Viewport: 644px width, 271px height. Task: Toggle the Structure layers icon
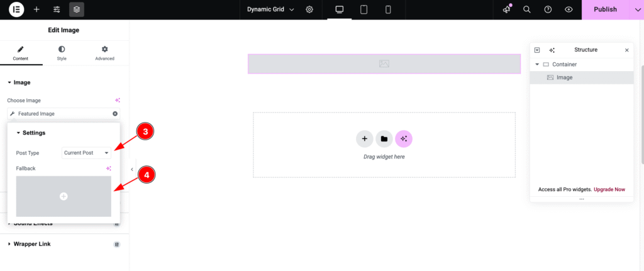pos(77,9)
